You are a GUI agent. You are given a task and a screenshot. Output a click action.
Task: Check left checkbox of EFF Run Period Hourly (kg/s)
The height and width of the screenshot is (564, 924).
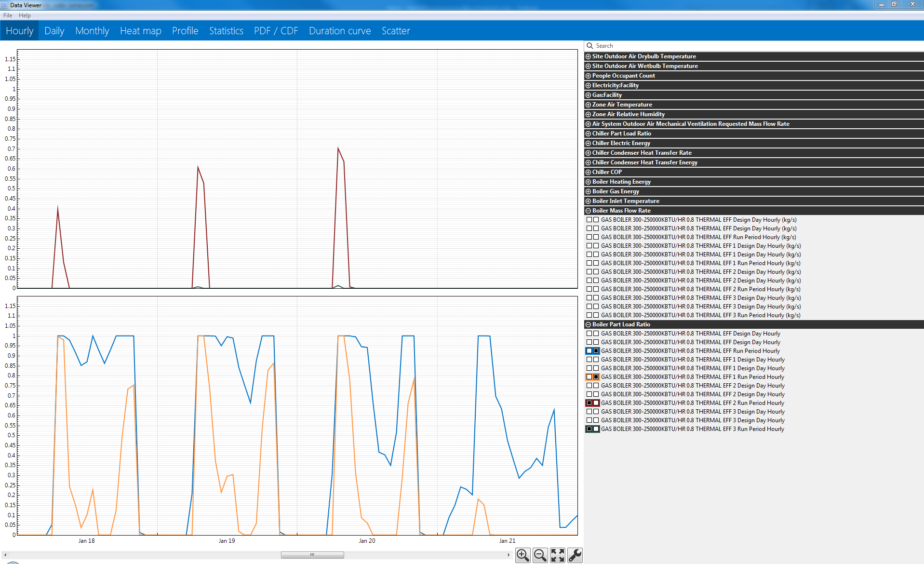(x=589, y=237)
